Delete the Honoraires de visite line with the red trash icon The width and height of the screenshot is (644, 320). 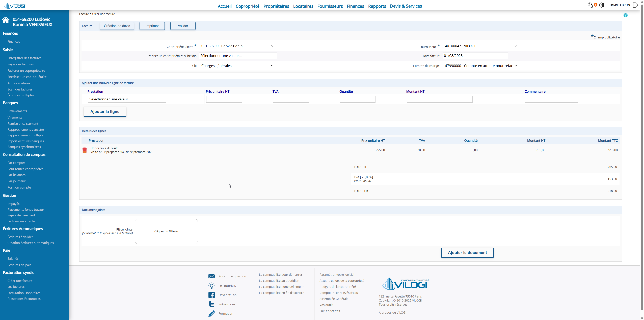[x=85, y=150]
